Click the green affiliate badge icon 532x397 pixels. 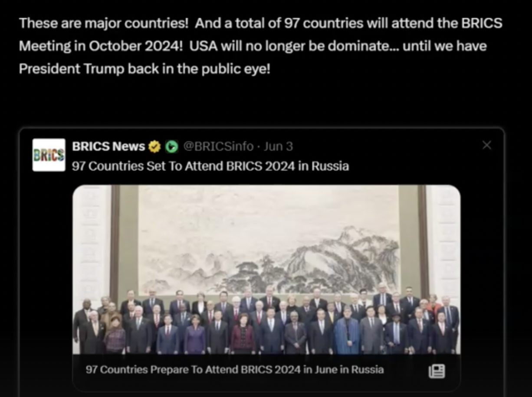(x=172, y=147)
